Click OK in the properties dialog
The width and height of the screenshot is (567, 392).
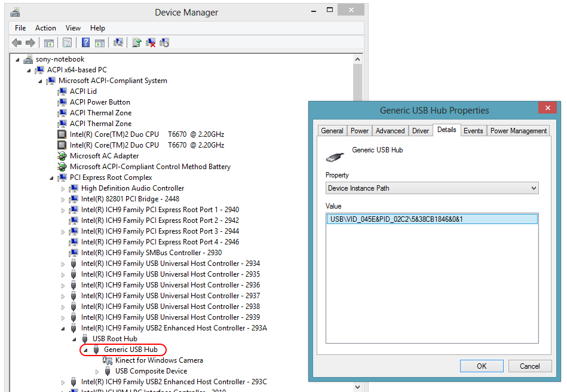click(x=482, y=366)
